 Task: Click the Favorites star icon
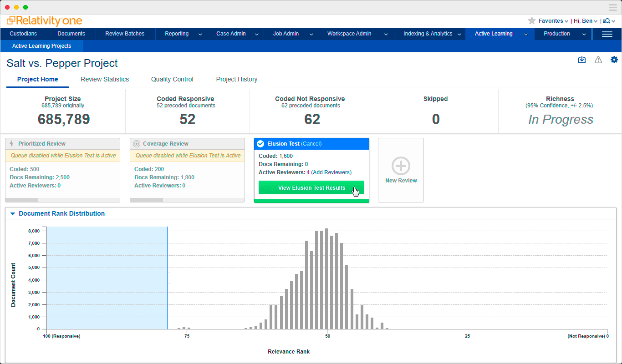(531, 21)
